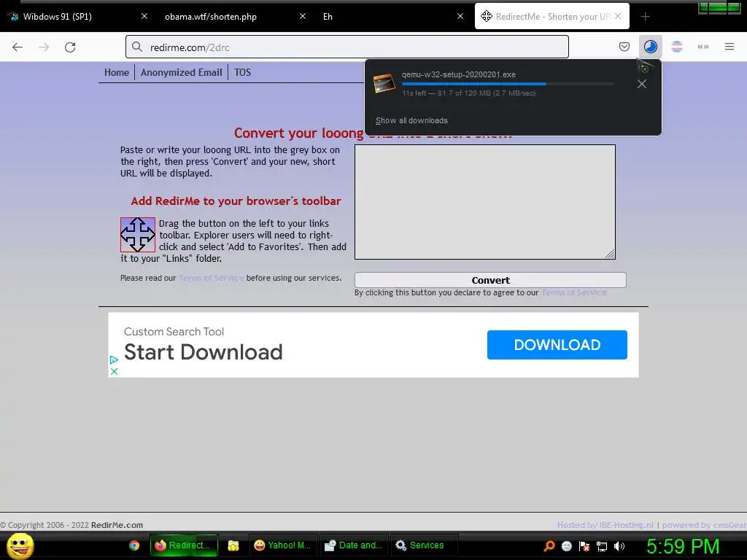Screen dimensions: 747x560
Task: Open Terms of Service link under Convert
Action: (574, 292)
